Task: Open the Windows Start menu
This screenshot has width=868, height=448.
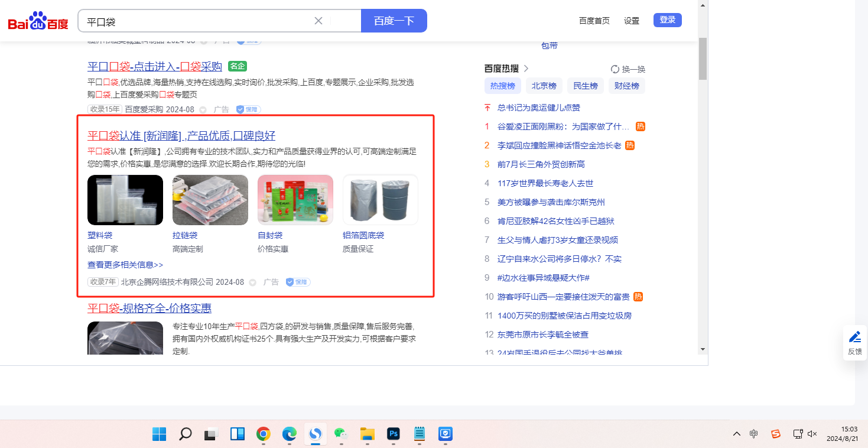Action: (x=160, y=434)
